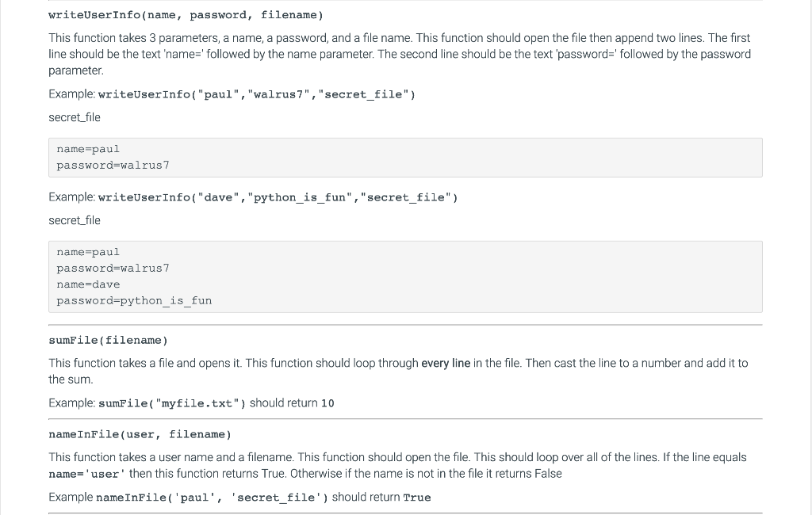This screenshot has height=515, width=812.
Task: Click the sumFile(filename) heading
Action: [x=108, y=340]
